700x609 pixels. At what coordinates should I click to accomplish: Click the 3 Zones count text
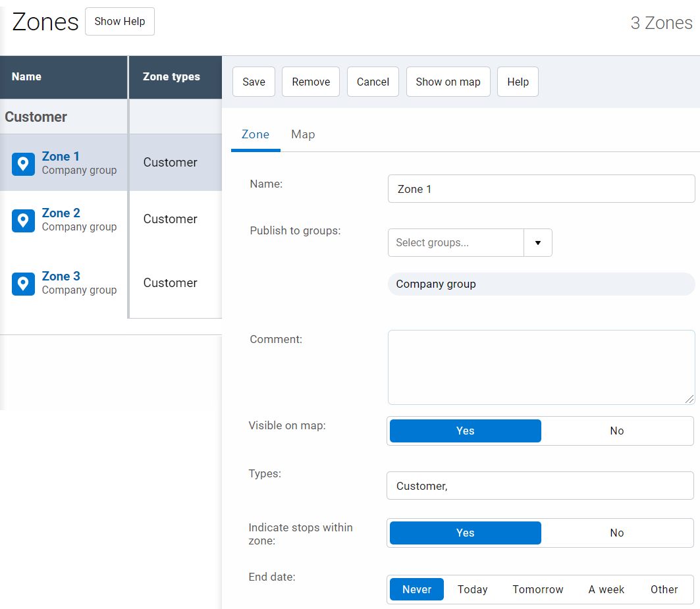pos(661,23)
